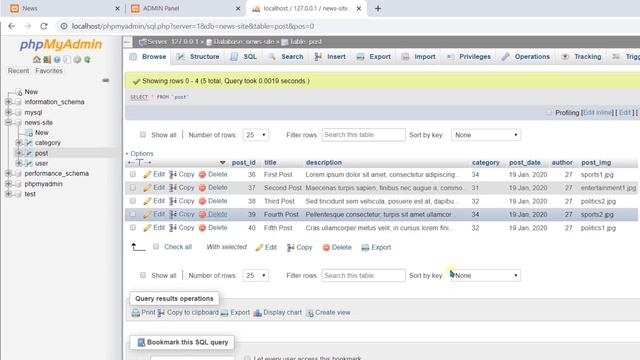Click pencil Edit icon for First Post row
The width and height of the screenshot is (640, 360).
tap(147, 175)
